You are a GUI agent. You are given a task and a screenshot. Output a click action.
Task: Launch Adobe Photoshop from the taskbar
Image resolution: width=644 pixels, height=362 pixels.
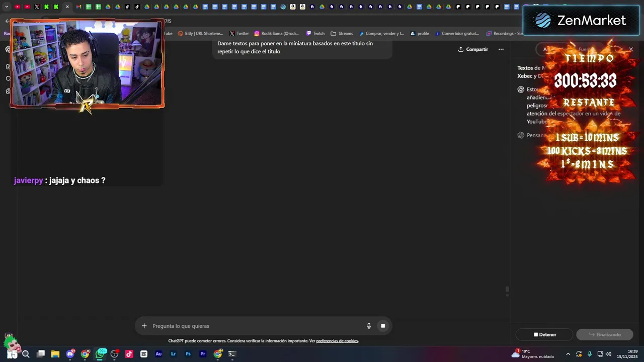[x=188, y=354]
